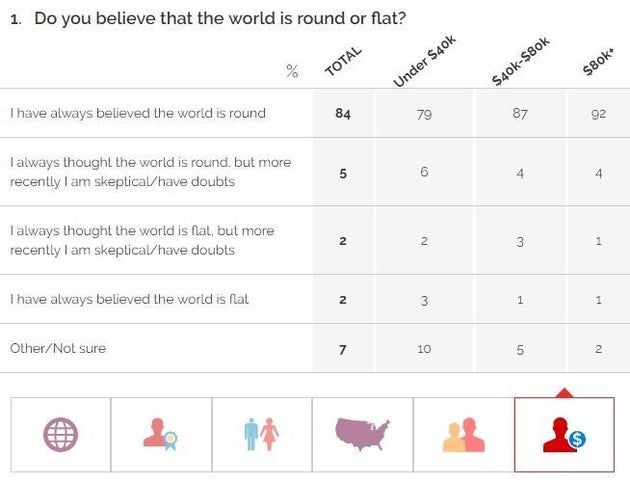Click 'thought the world is round, skeptical' row label
This screenshot has width=630, height=484.
(x=150, y=172)
